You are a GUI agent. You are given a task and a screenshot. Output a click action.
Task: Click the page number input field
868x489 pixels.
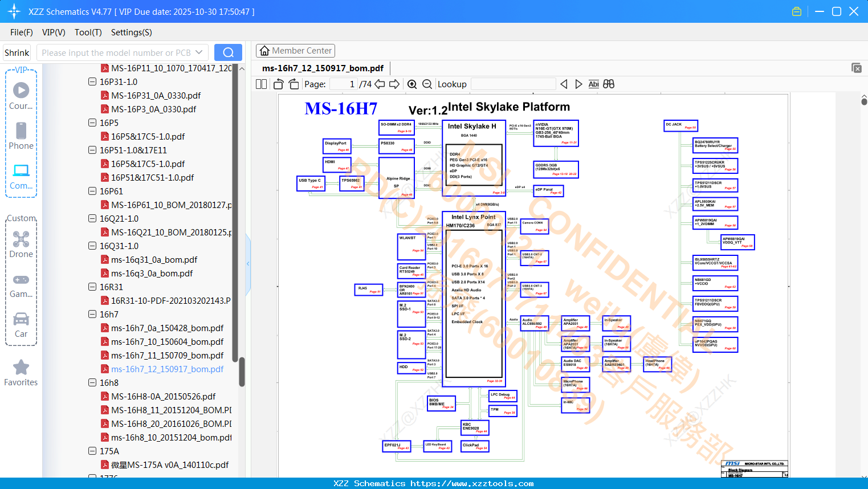(343, 84)
